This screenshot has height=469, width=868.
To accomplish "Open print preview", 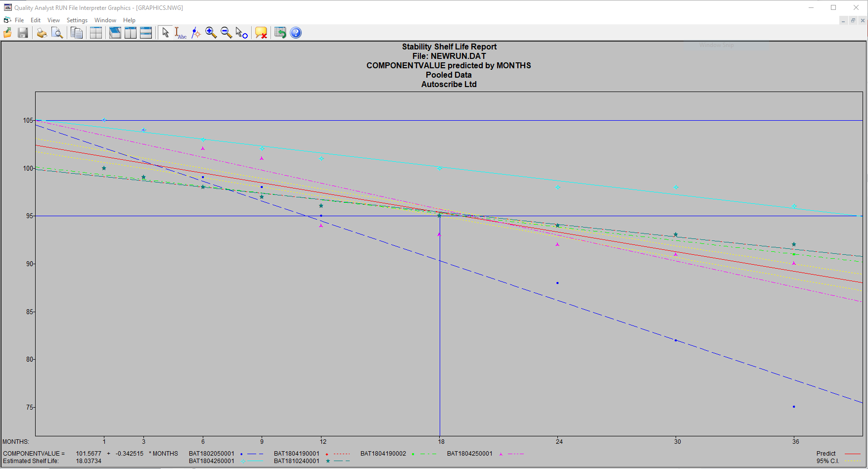I will pyautogui.click(x=57, y=33).
